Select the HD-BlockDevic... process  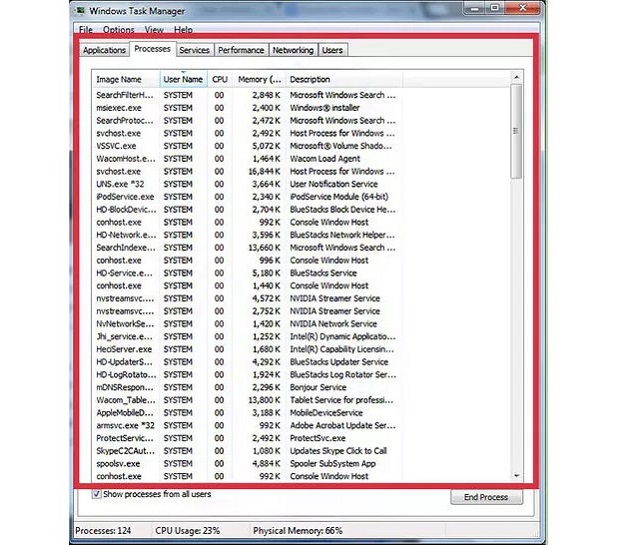247,209
